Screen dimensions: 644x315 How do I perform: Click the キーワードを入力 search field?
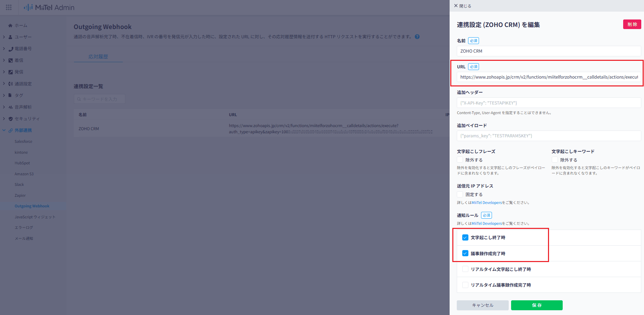point(99,99)
